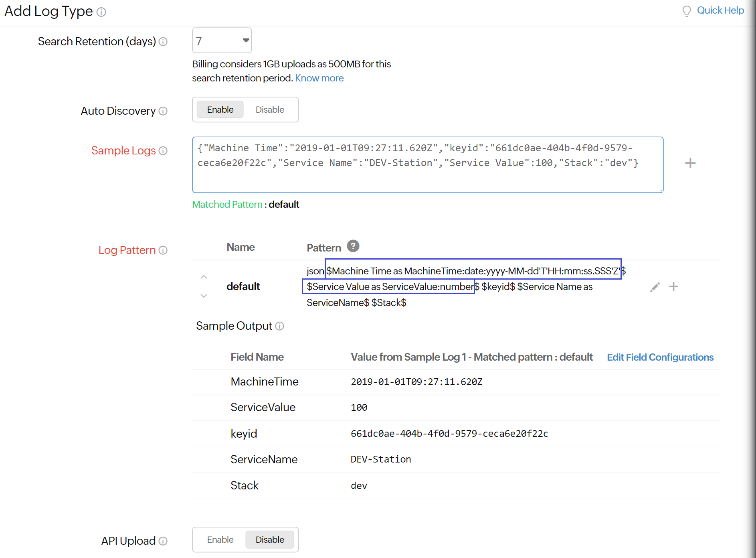Click the info icon next to Add Log Type
Viewport: 756px width, 558px height.
click(101, 12)
